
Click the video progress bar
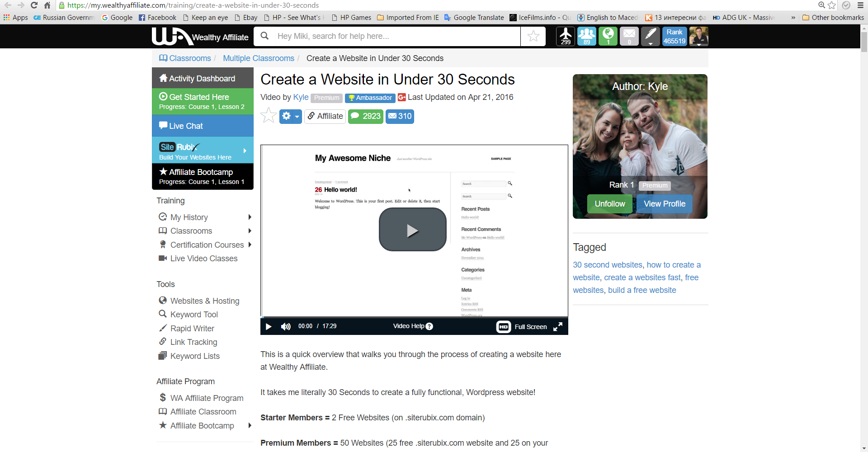click(x=414, y=317)
